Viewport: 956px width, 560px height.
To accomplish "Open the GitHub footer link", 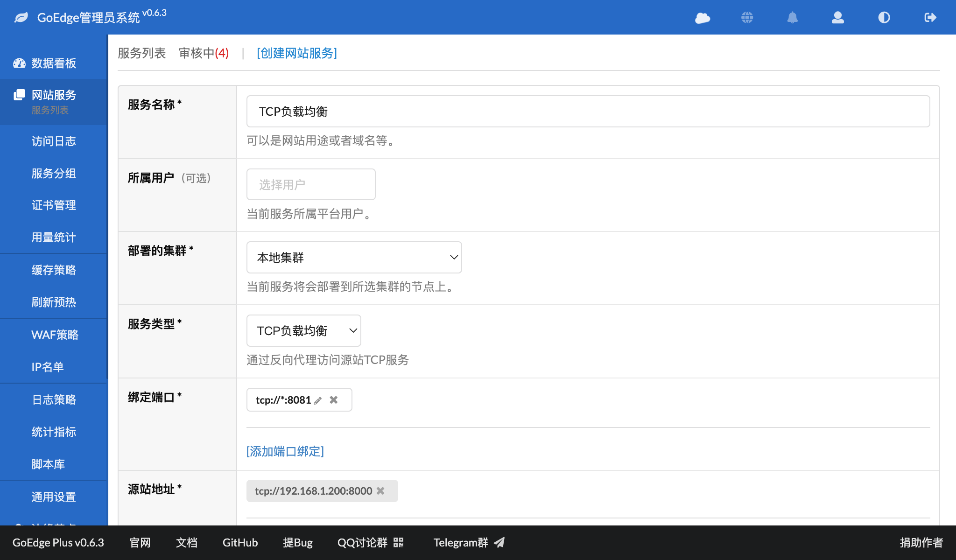I will [240, 542].
